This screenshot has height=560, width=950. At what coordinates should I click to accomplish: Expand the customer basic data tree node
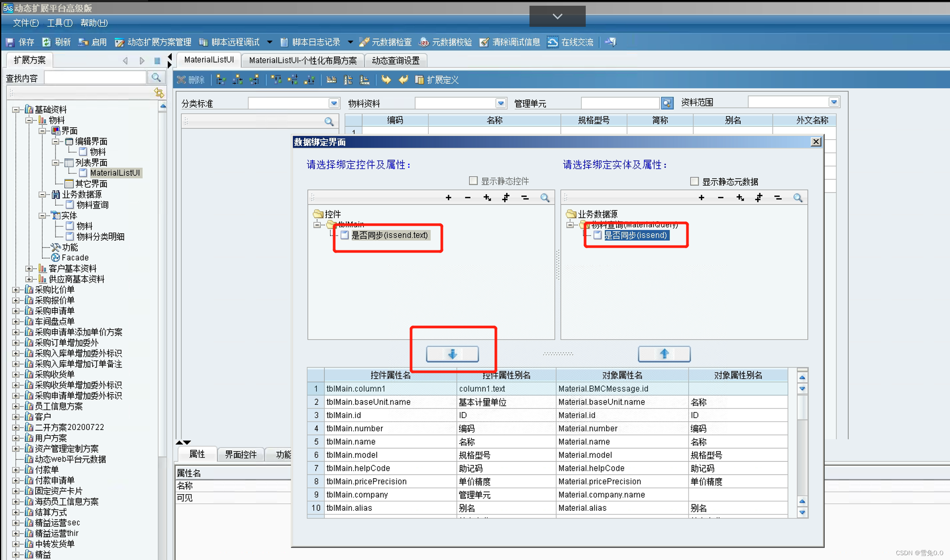(x=29, y=268)
